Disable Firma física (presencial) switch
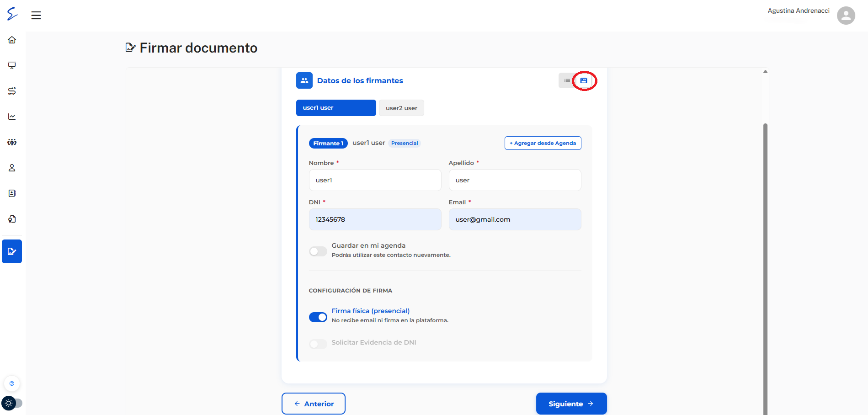 [x=318, y=317]
